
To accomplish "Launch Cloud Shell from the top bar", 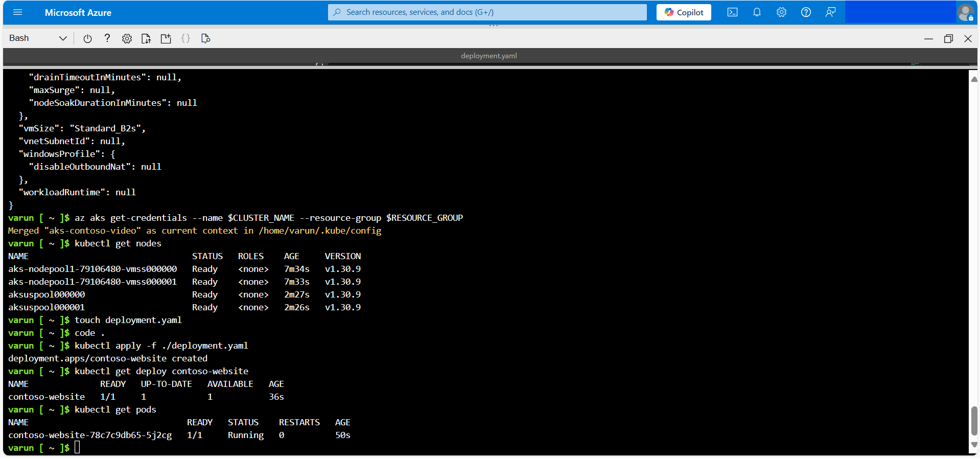I will [x=732, y=12].
